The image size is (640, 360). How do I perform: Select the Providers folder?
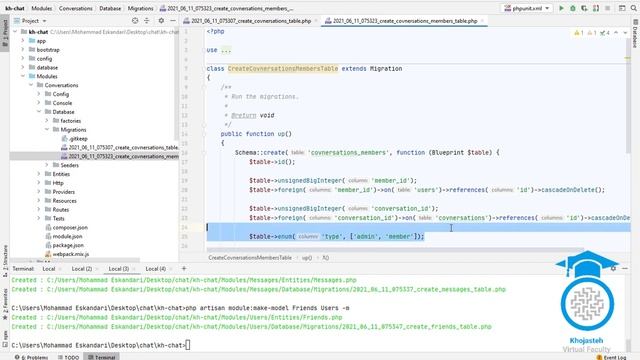pyautogui.click(x=63, y=192)
